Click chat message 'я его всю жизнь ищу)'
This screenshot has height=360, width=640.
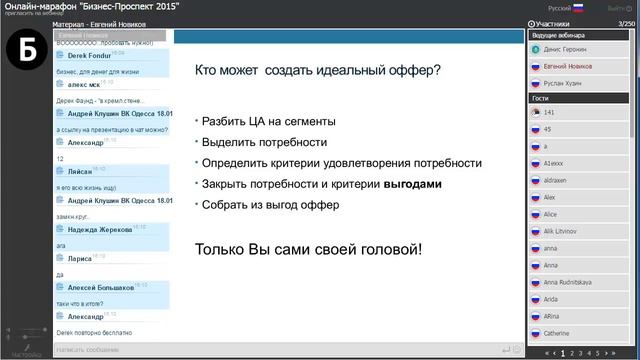click(x=86, y=188)
